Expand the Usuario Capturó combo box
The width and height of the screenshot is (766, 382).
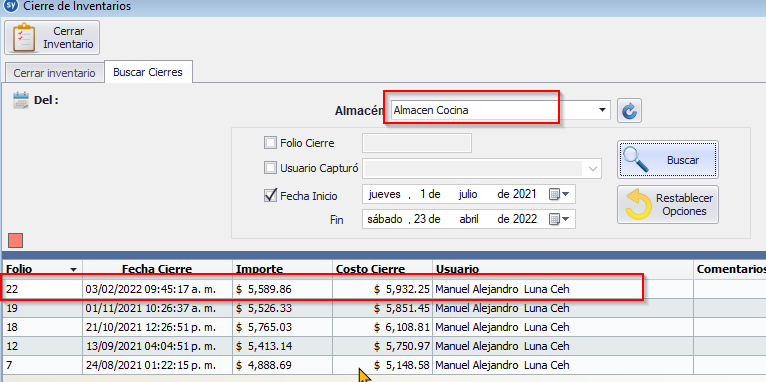(593, 169)
